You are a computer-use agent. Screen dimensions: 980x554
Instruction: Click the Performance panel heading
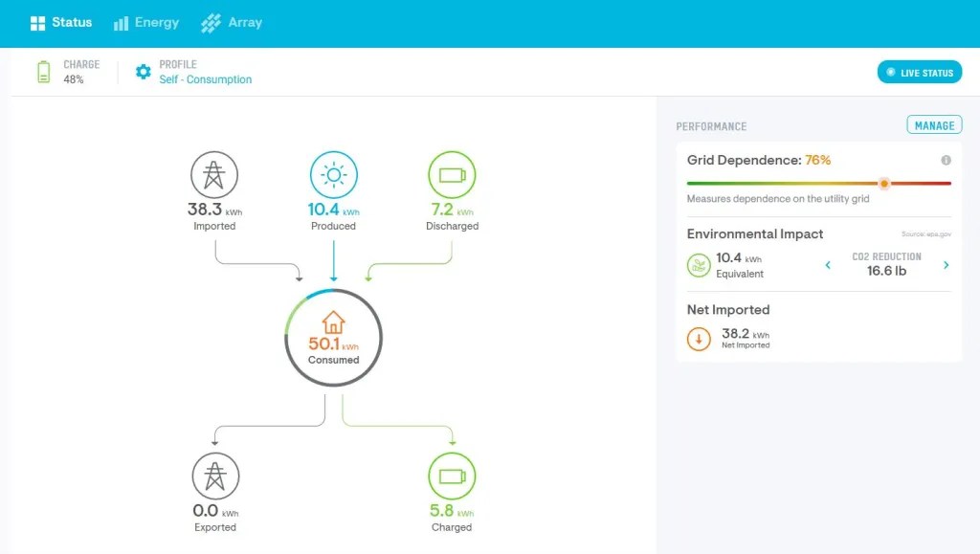(711, 127)
